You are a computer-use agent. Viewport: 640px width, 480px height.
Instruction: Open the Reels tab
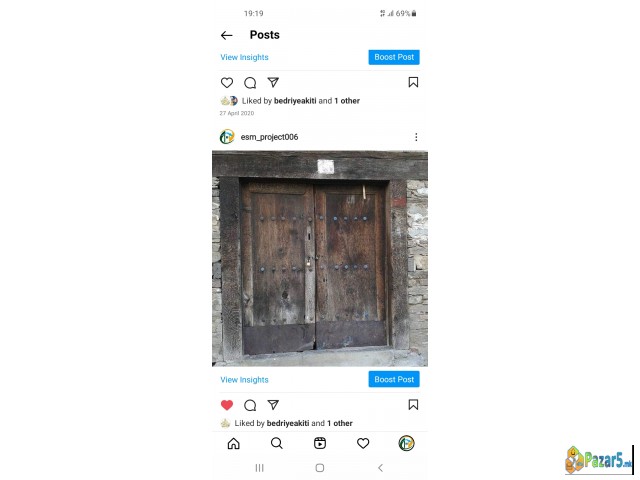pyautogui.click(x=320, y=443)
